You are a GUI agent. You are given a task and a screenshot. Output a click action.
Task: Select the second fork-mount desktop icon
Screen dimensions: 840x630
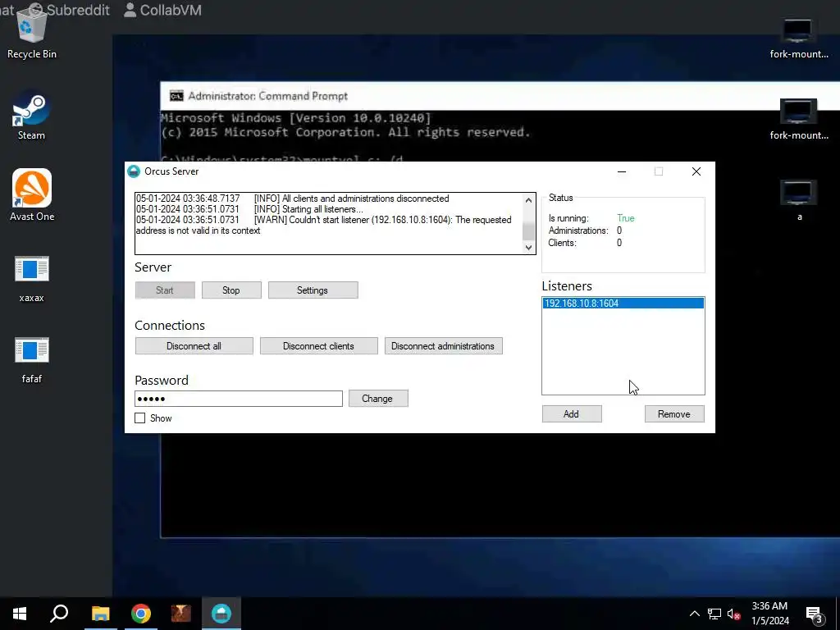(x=799, y=119)
